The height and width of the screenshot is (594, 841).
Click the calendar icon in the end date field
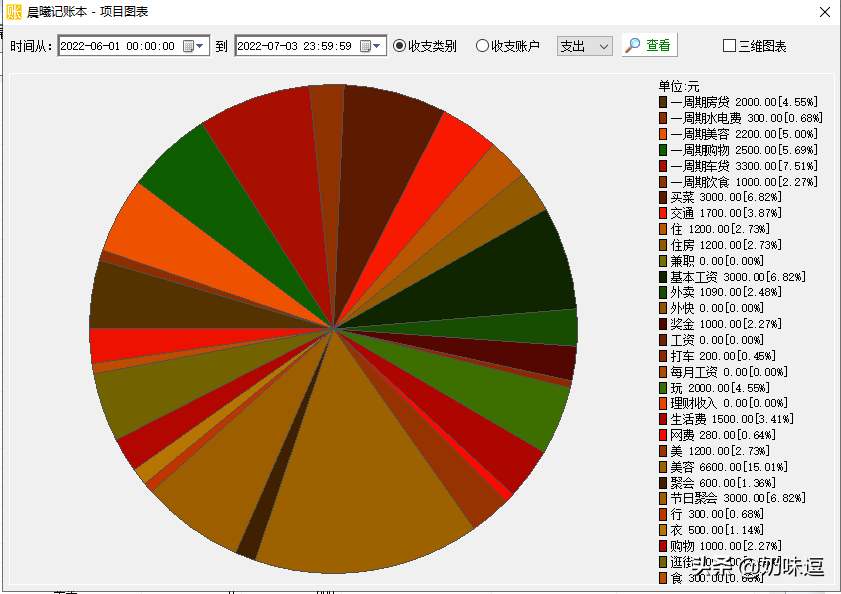[x=365, y=46]
